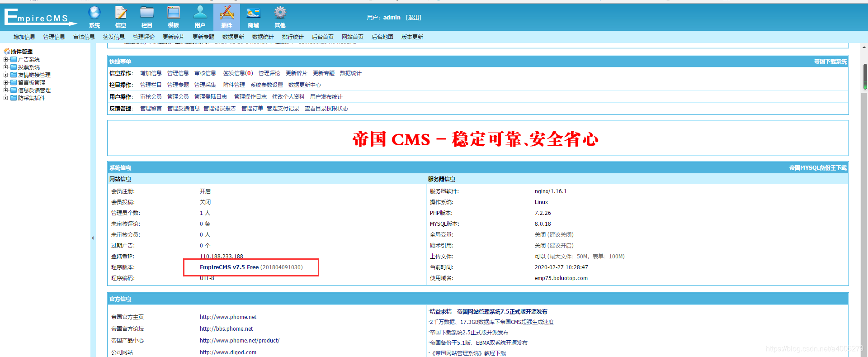
Task: Click 签发信息(0) in quick menu
Action: (x=238, y=73)
